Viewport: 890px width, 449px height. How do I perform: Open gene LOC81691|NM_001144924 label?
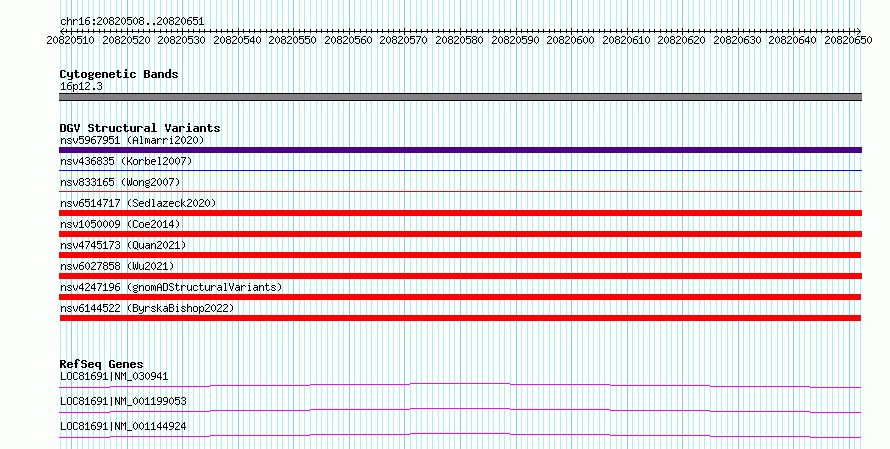[x=123, y=426]
